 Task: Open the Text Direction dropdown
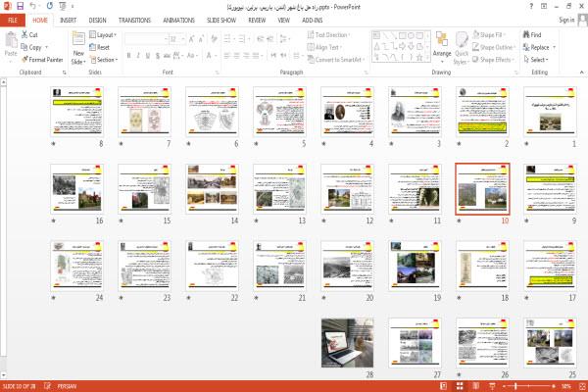(328, 35)
